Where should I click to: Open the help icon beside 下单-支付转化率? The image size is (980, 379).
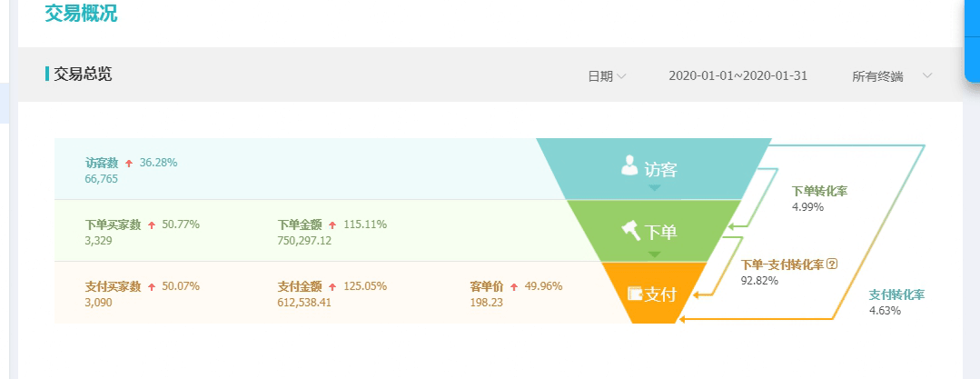[832, 264]
